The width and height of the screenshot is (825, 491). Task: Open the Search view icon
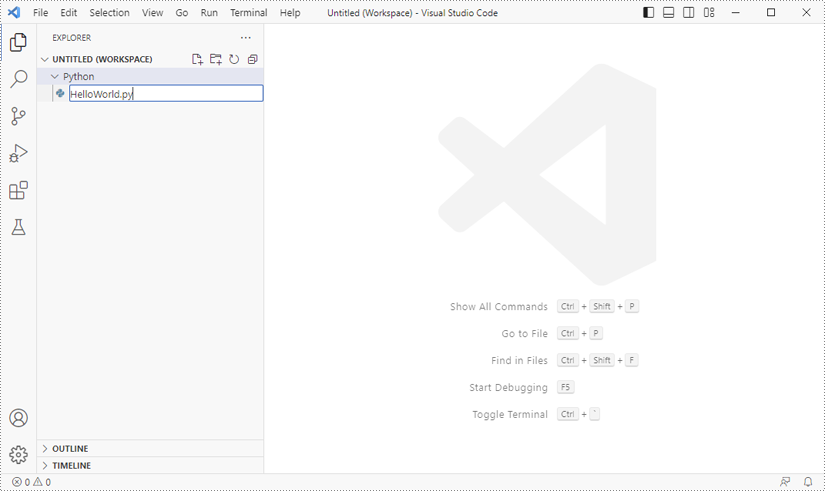tap(18, 79)
